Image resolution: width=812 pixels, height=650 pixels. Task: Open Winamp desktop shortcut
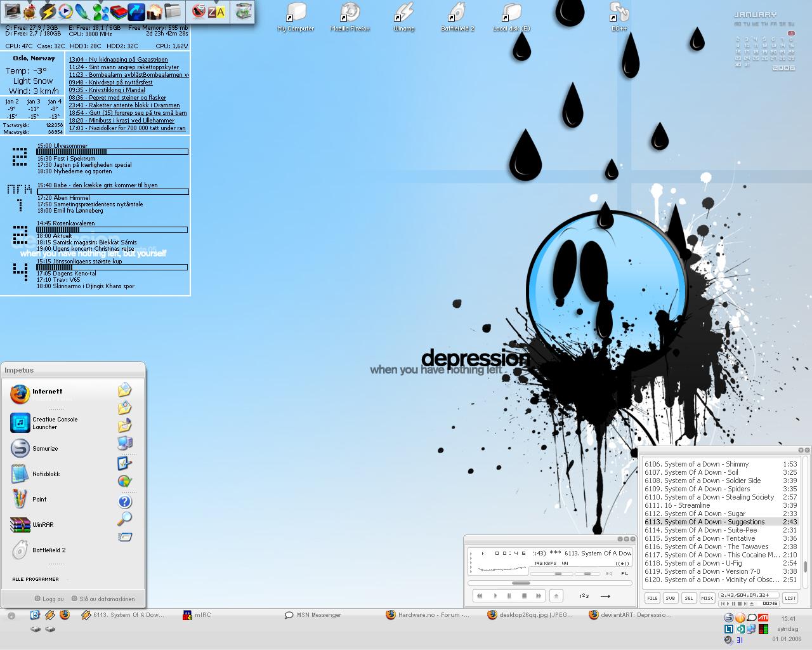click(403, 17)
